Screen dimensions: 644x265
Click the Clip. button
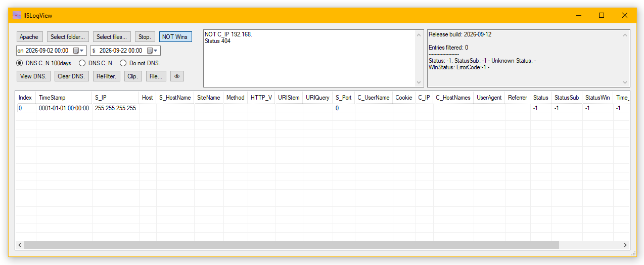click(133, 76)
